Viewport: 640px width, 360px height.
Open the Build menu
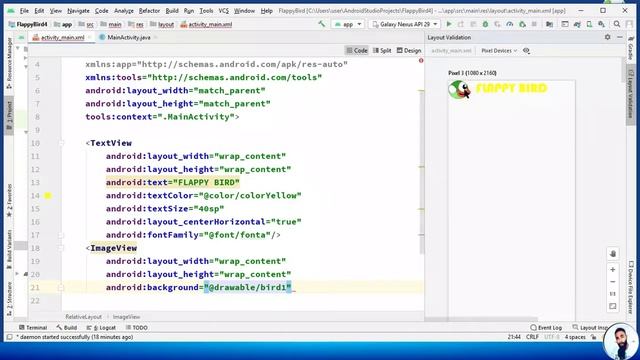pos(172,11)
